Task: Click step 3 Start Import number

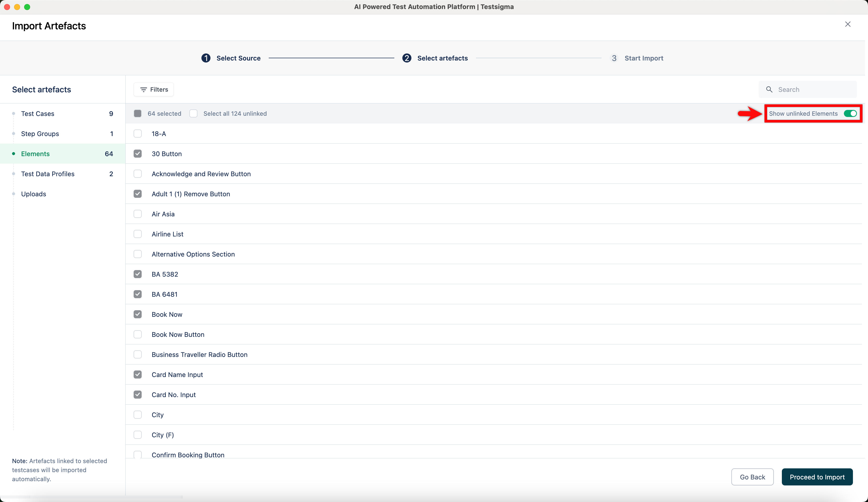Action: point(614,58)
